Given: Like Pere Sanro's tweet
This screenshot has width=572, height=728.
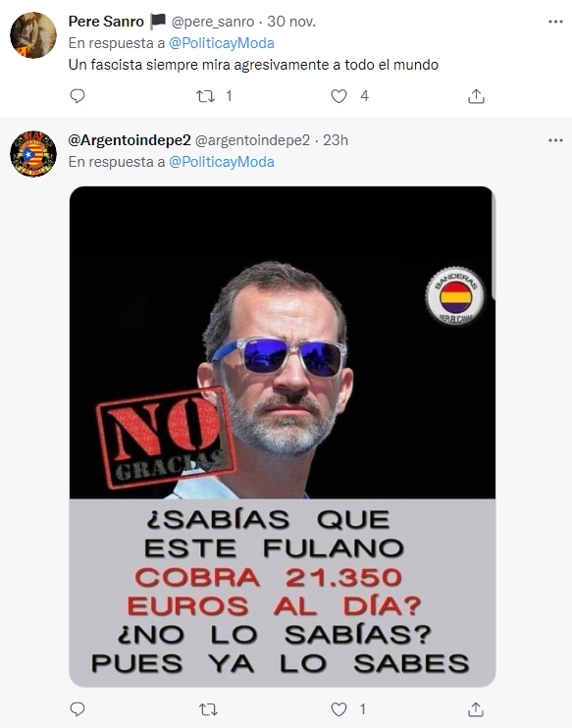Looking at the screenshot, I should pos(338,96).
